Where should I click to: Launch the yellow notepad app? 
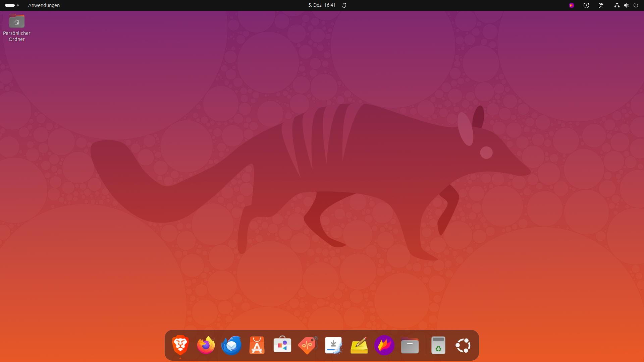click(359, 345)
